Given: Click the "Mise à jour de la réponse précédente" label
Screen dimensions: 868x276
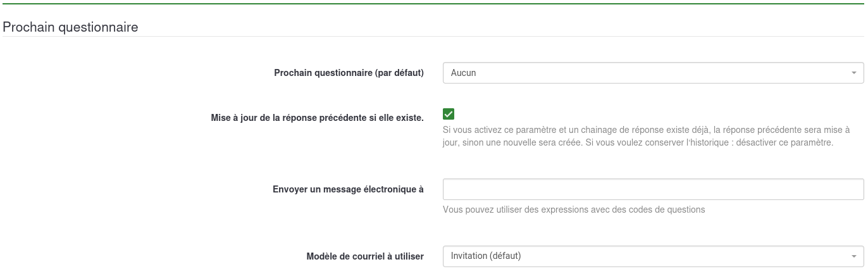Looking at the screenshot, I should point(317,117).
